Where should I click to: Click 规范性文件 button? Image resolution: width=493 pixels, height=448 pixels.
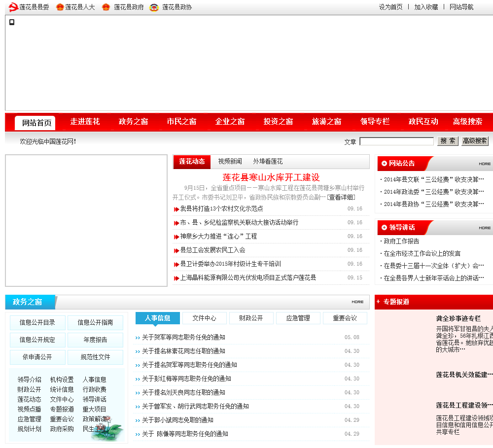point(95,357)
